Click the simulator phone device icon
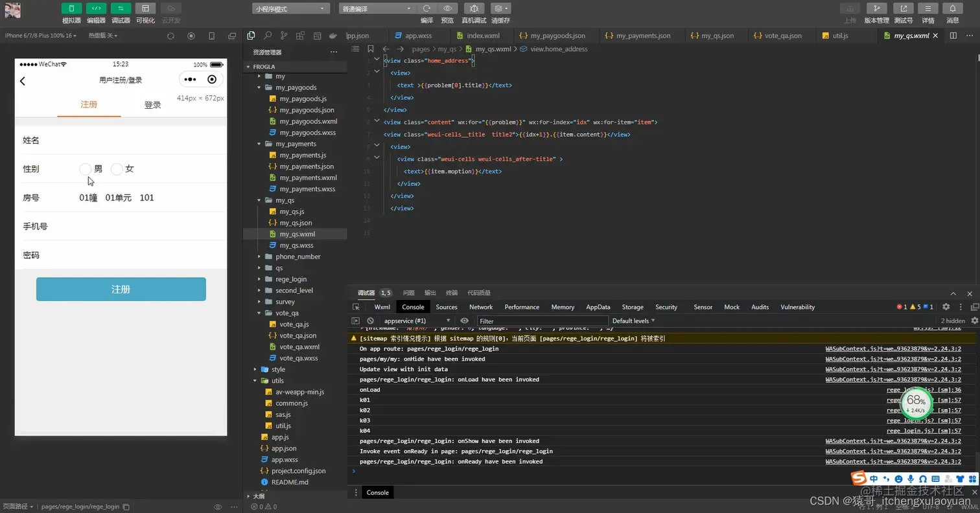 (x=211, y=36)
